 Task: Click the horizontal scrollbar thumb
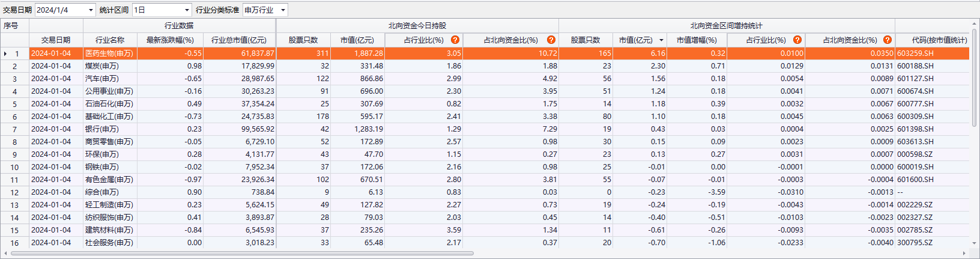[x=240, y=253]
